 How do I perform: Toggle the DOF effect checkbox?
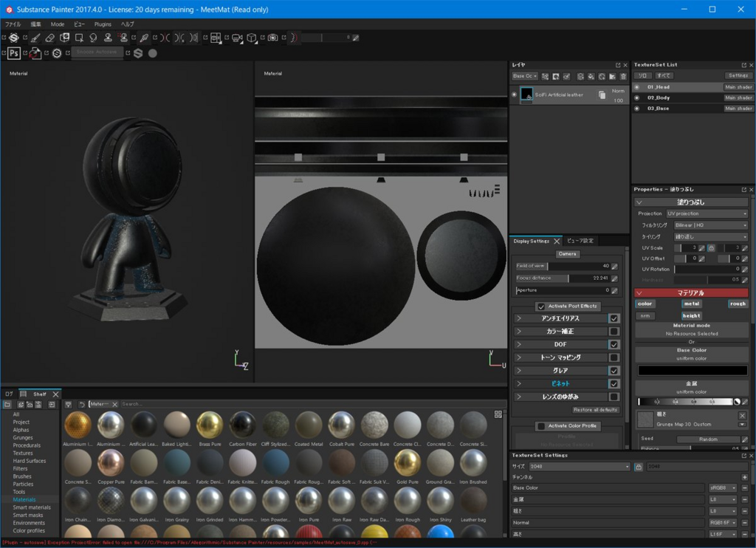tap(614, 345)
